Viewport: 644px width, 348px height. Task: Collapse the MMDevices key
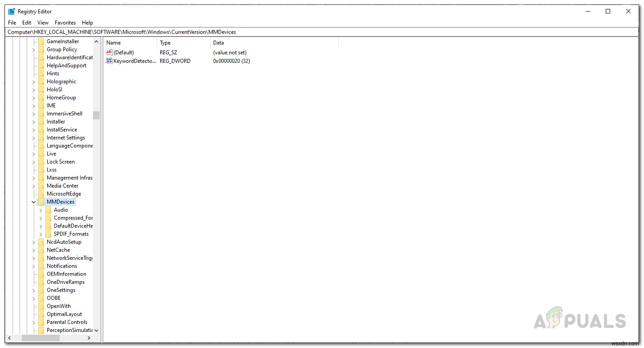33,201
